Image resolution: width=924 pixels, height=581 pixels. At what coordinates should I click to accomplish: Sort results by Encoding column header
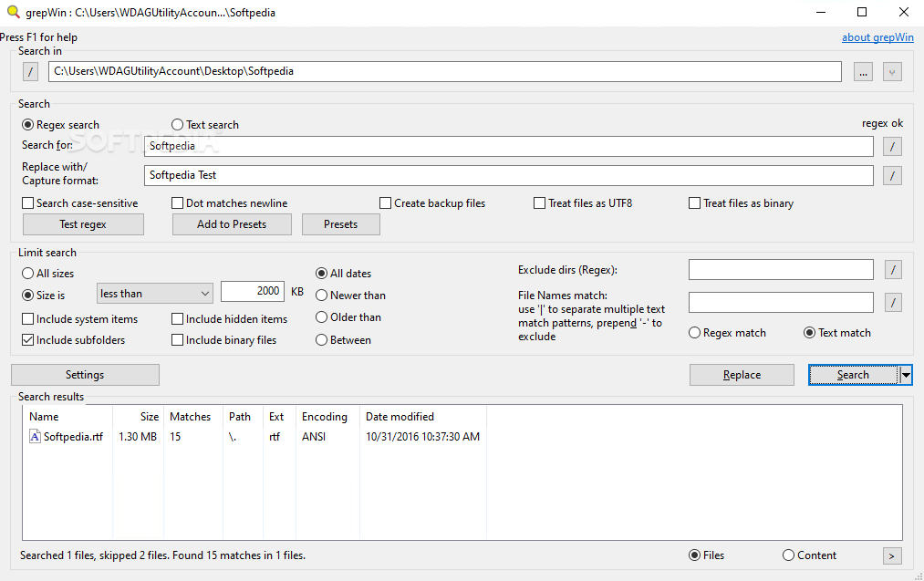click(x=327, y=417)
